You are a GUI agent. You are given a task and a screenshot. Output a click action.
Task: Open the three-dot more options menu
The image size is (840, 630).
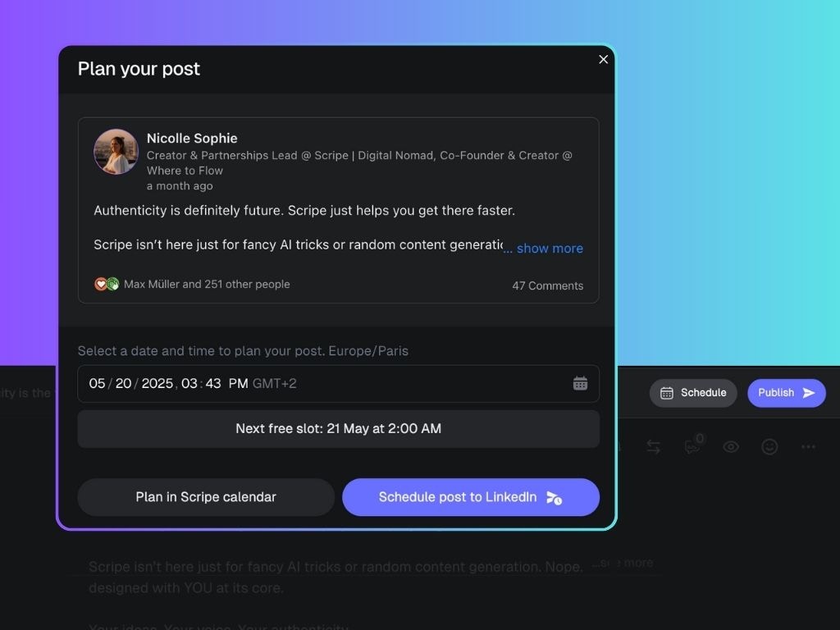[808, 447]
